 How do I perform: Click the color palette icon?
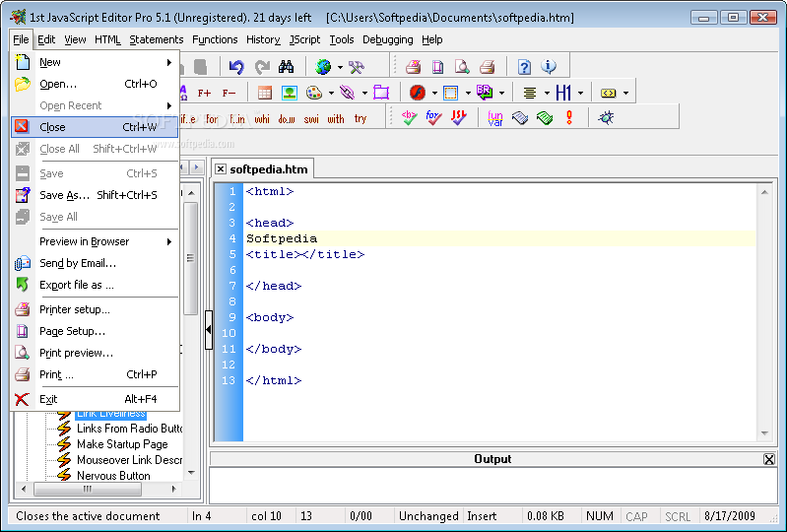[x=314, y=93]
